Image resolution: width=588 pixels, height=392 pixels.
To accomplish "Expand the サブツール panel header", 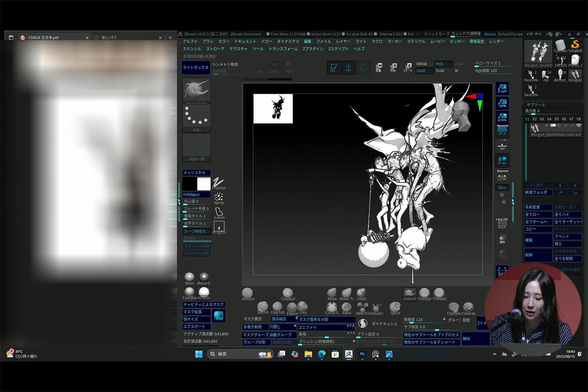I will pos(536,104).
